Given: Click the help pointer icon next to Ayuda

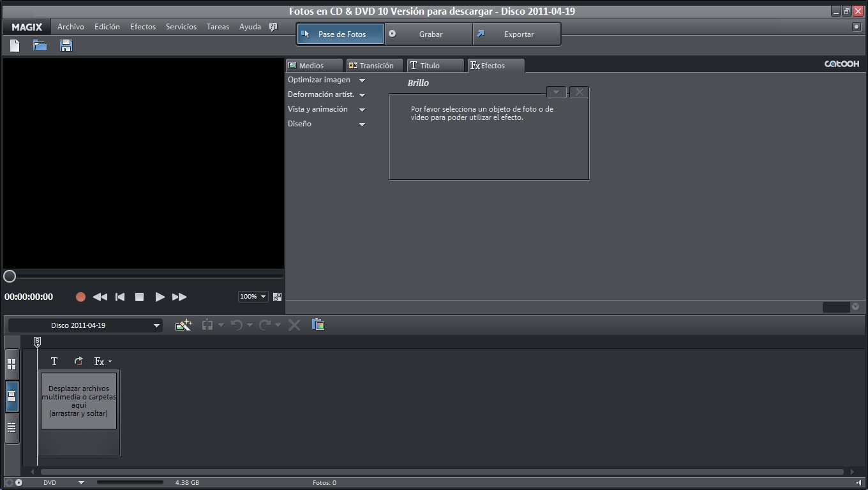Looking at the screenshot, I should pos(273,27).
